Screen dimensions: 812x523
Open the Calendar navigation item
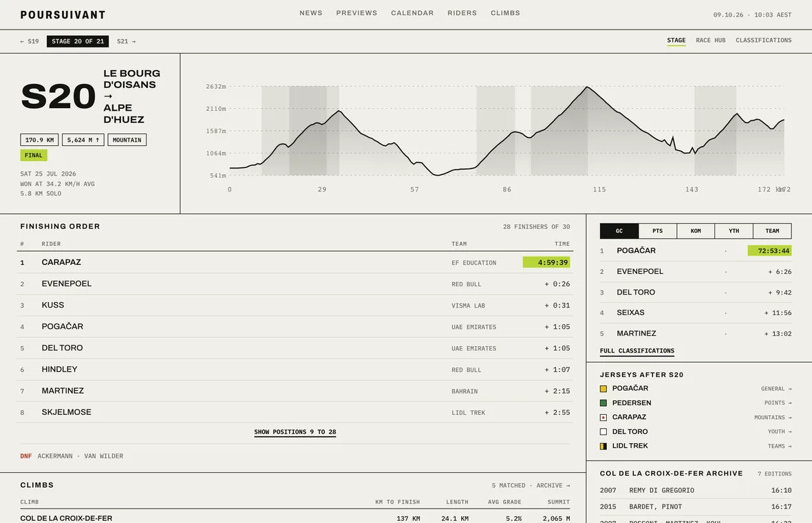coord(412,13)
